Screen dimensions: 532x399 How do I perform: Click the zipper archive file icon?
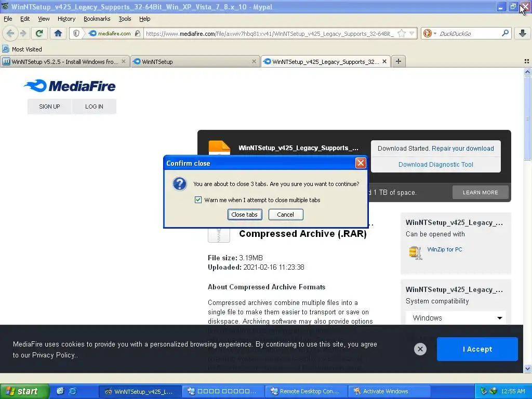point(219,235)
